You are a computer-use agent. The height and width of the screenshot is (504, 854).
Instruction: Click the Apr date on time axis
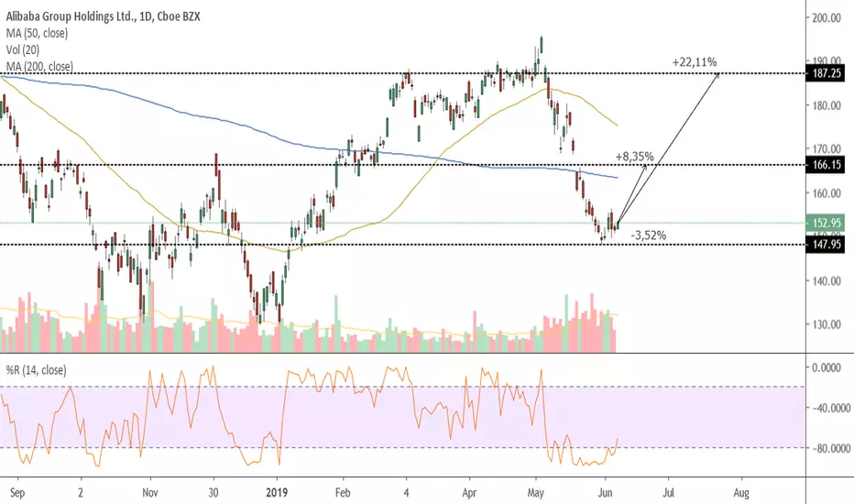pos(469,493)
